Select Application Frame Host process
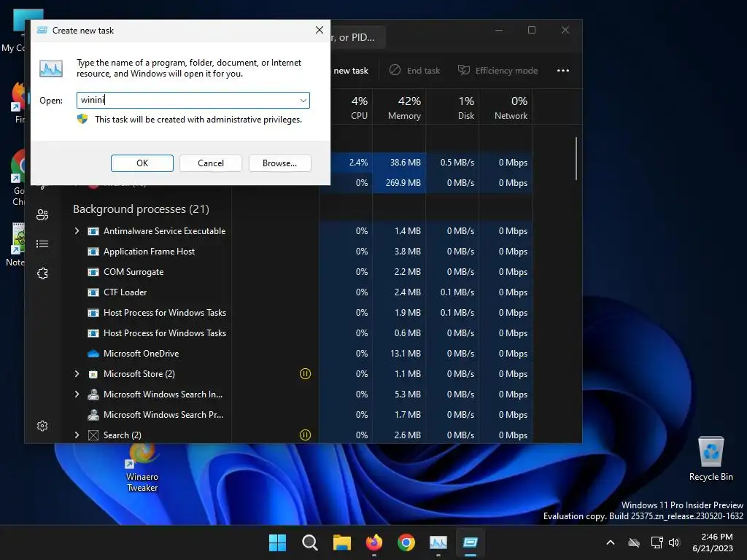This screenshot has height=560, width=747. pyautogui.click(x=149, y=252)
